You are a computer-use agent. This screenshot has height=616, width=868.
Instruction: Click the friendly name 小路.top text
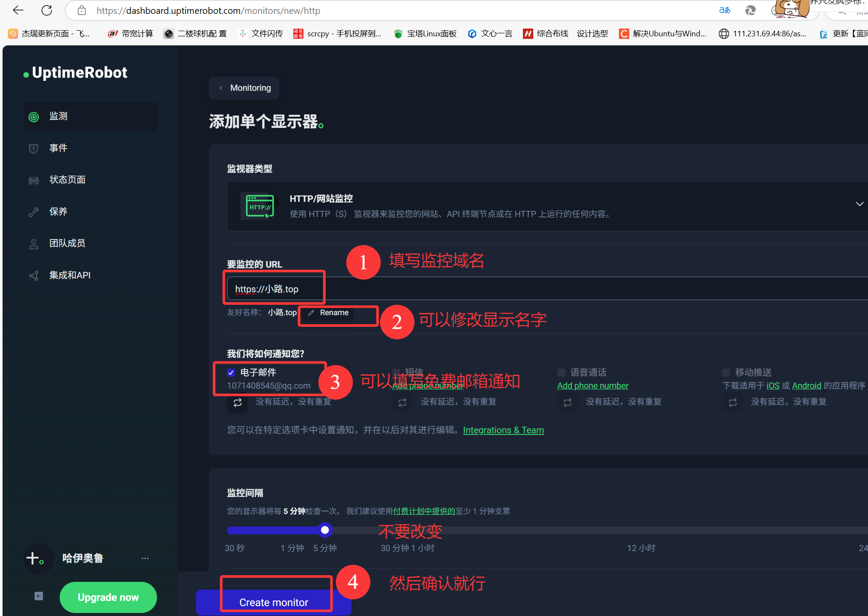click(x=282, y=313)
